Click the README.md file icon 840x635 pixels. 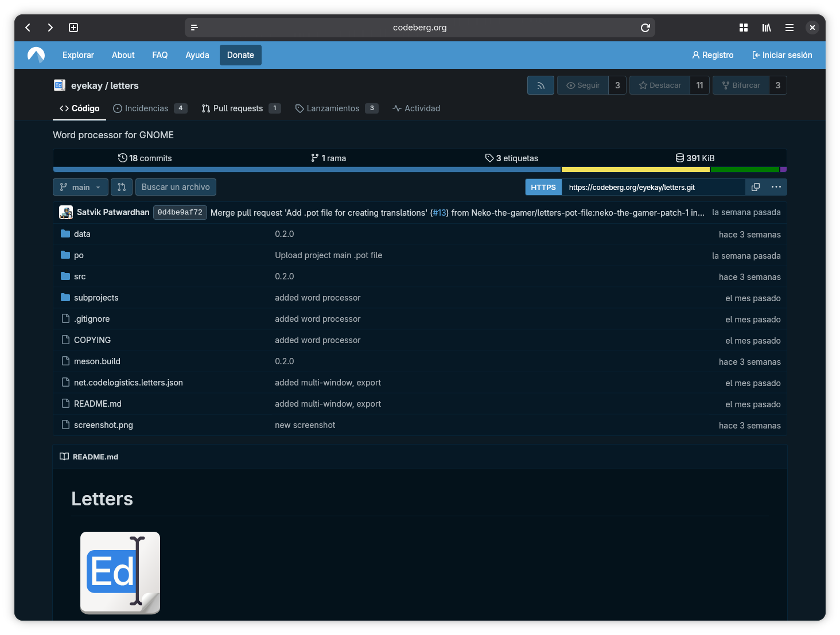pyautogui.click(x=65, y=403)
